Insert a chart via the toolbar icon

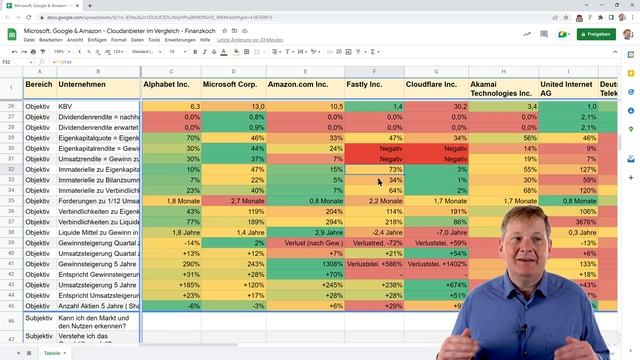pos(348,52)
